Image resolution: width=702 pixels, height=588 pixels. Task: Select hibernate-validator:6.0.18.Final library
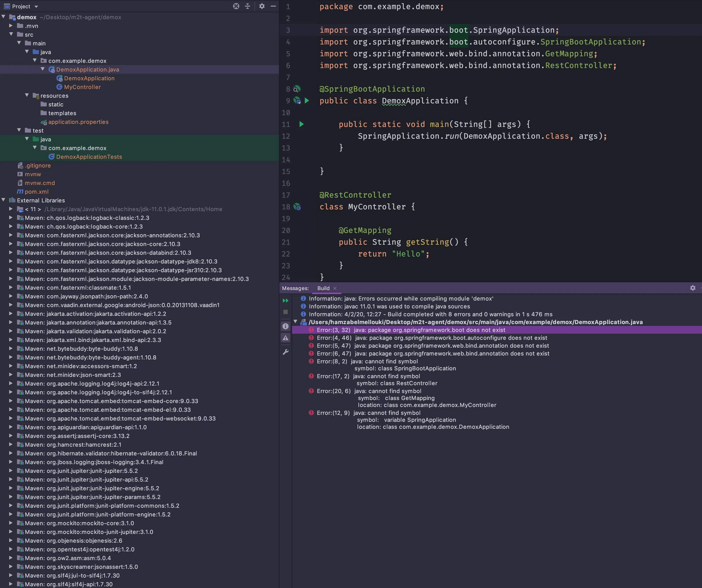[x=111, y=453]
